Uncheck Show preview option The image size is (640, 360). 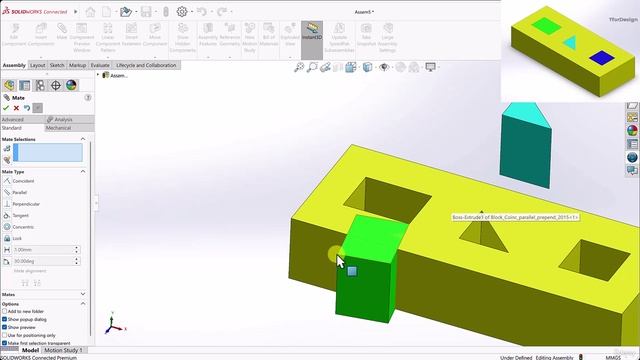point(4,327)
